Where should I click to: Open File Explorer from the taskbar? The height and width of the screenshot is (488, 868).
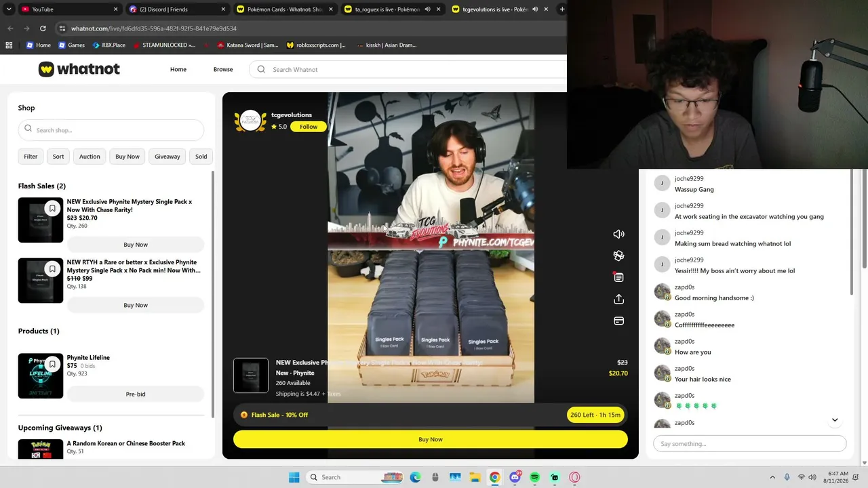(475, 477)
